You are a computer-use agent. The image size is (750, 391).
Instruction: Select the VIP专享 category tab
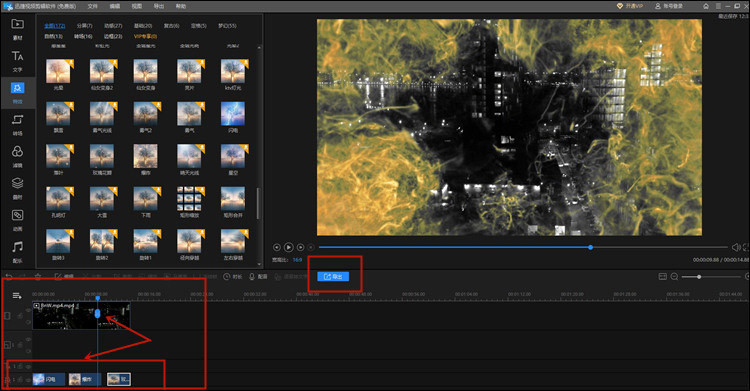(x=145, y=36)
